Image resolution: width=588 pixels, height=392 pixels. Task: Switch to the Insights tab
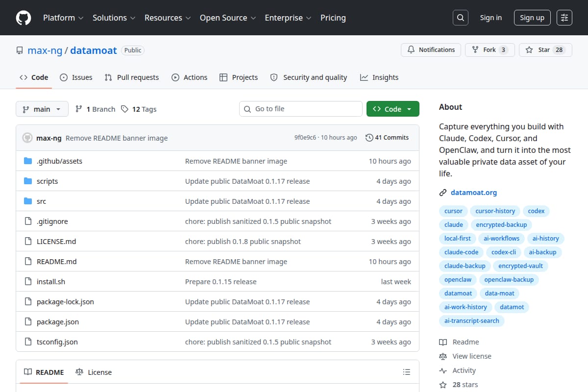(379, 77)
